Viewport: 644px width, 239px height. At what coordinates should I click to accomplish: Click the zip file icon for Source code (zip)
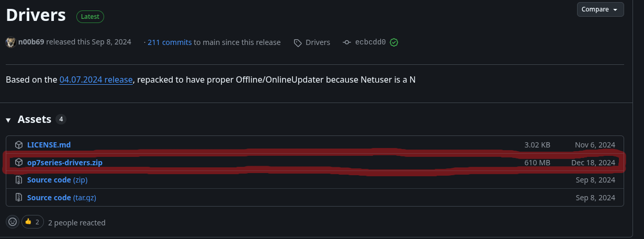(19, 180)
